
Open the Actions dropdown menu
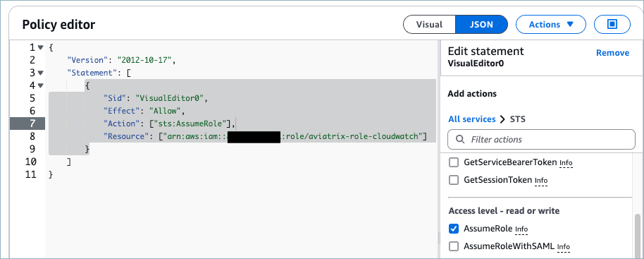[551, 25]
